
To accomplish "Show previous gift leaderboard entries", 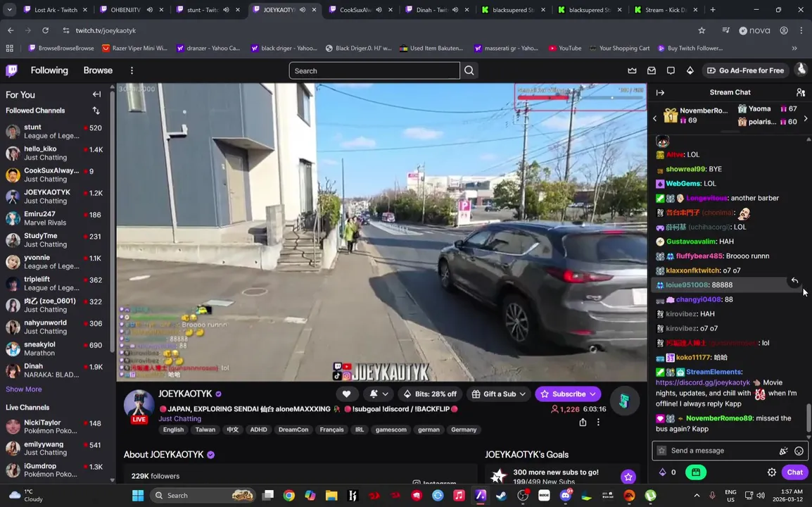I will point(654,119).
